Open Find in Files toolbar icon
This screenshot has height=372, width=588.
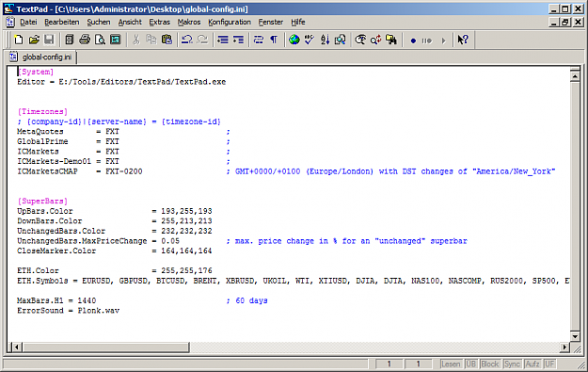pos(391,40)
